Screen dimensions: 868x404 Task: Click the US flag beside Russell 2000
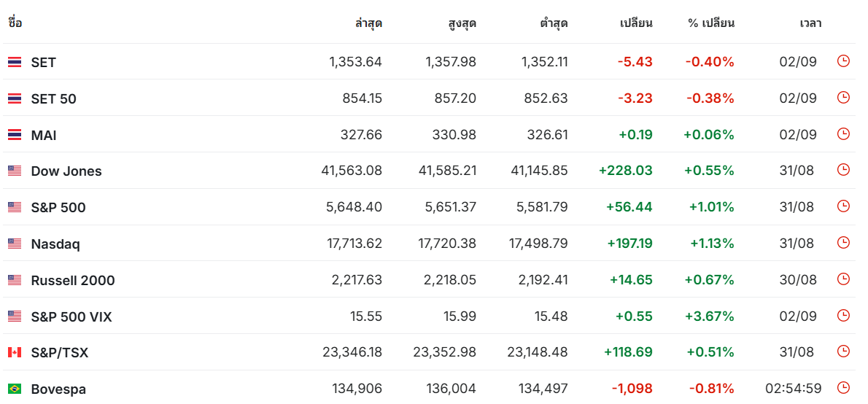click(15, 280)
